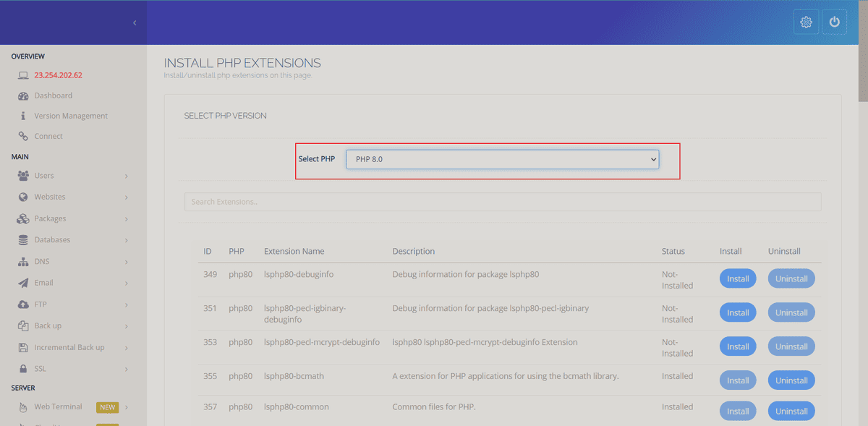Click the Status column header
Screen dimensions: 868x426
[x=673, y=252]
